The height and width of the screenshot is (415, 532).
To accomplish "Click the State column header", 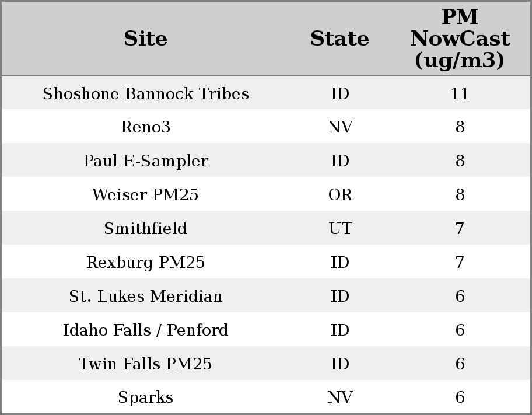I will coord(339,39).
